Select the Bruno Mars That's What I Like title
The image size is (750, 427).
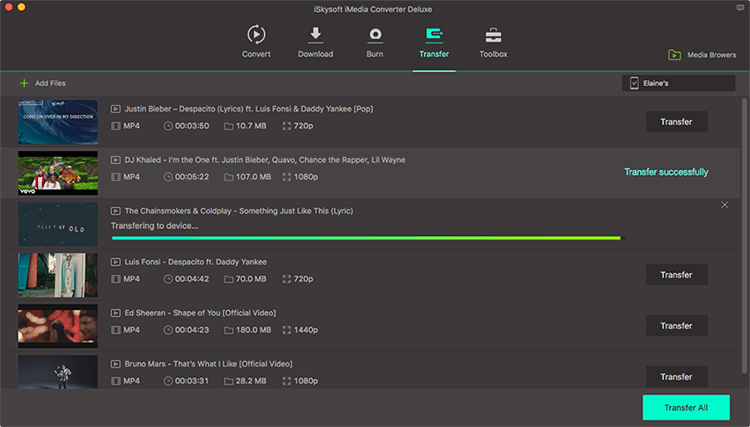click(208, 364)
